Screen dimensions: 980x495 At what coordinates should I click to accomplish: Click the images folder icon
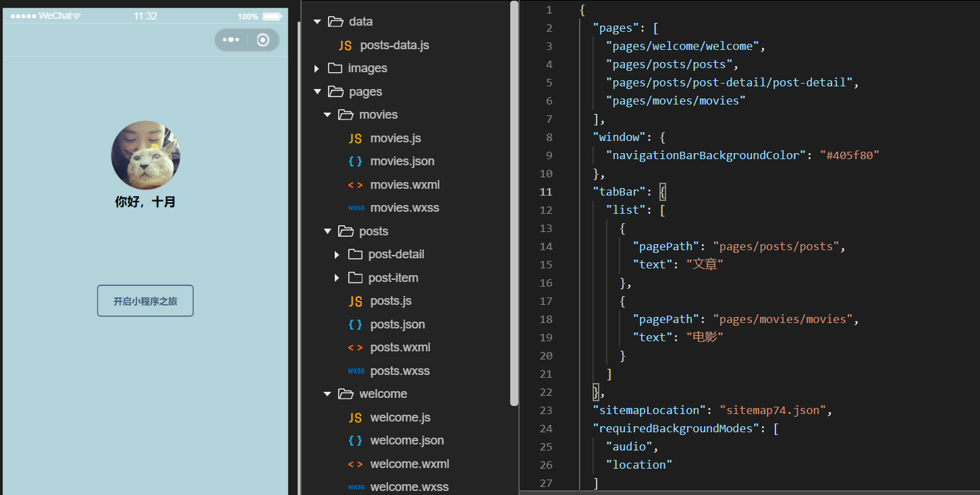335,68
